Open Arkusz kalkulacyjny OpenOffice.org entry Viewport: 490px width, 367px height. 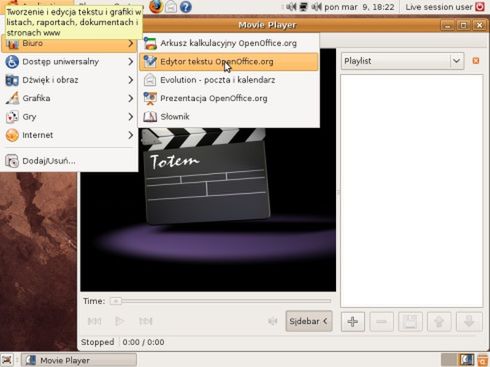[229, 43]
